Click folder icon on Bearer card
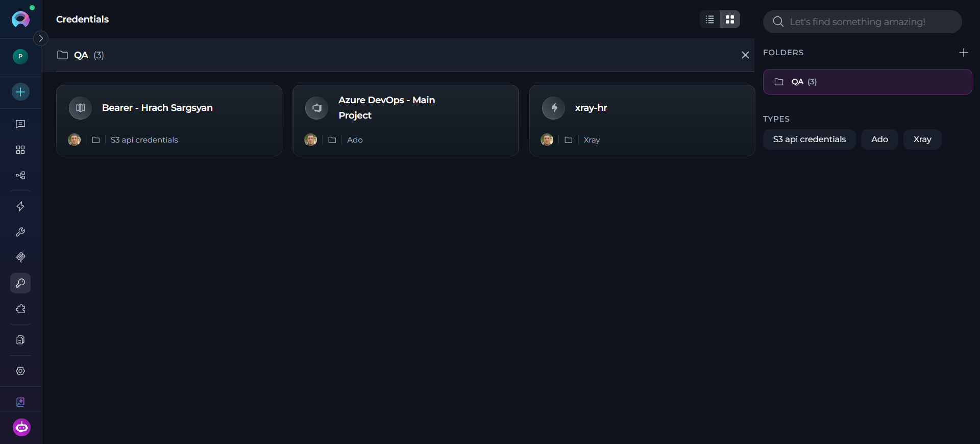The image size is (980, 444). pyautogui.click(x=95, y=140)
